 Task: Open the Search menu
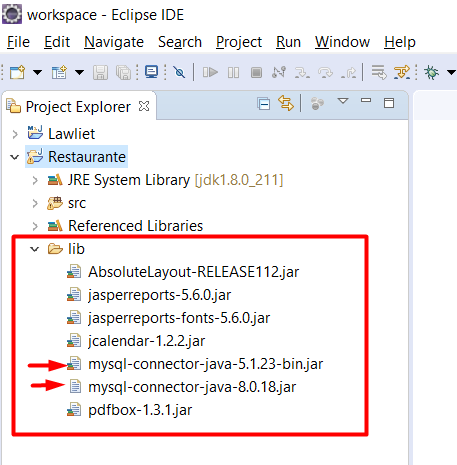click(x=180, y=42)
